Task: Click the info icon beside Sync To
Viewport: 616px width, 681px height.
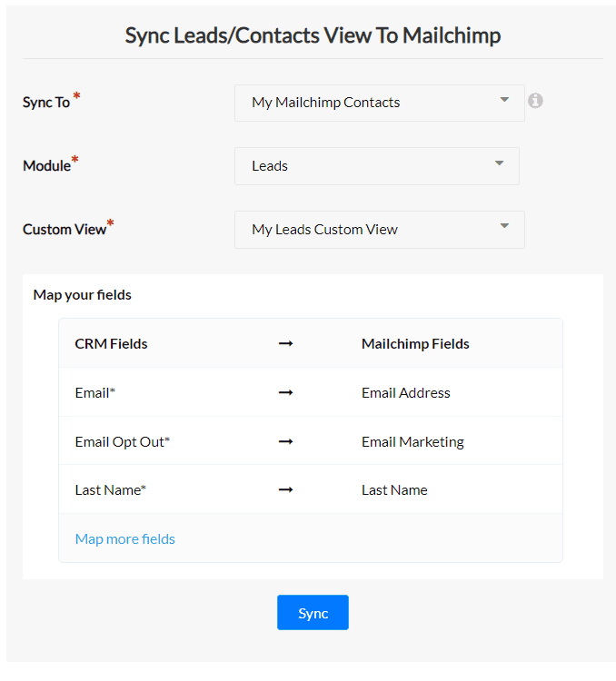Action: pos(535,101)
